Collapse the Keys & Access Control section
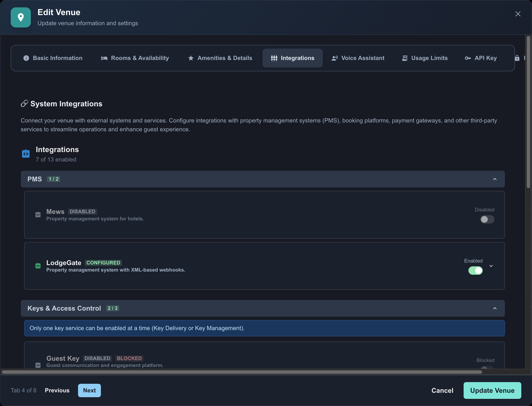532x406 pixels. pyautogui.click(x=495, y=308)
